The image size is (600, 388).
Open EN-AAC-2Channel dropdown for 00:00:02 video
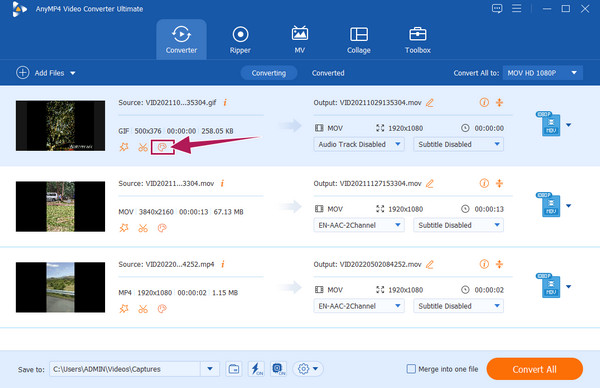359,306
